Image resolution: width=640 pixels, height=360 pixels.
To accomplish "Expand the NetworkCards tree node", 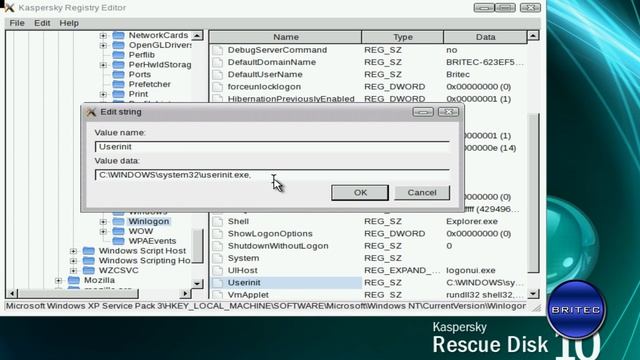I will [103, 36].
